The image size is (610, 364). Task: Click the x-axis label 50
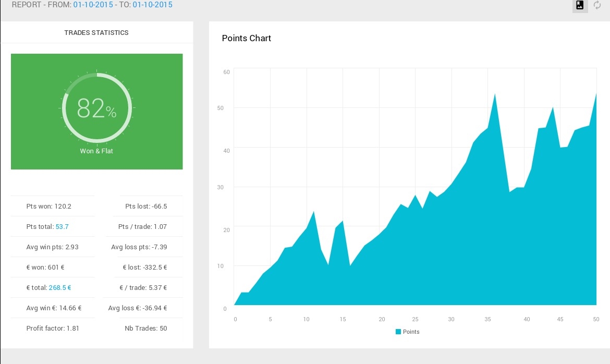click(x=596, y=319)
